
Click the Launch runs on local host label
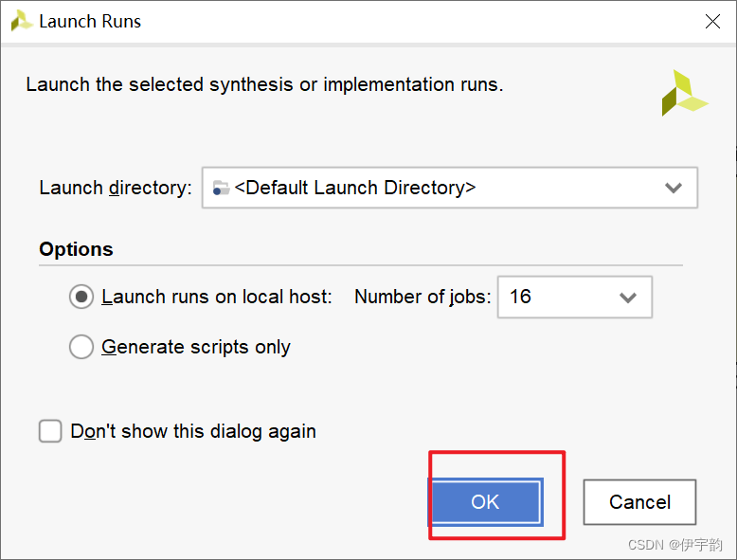[x=217, y=297]
